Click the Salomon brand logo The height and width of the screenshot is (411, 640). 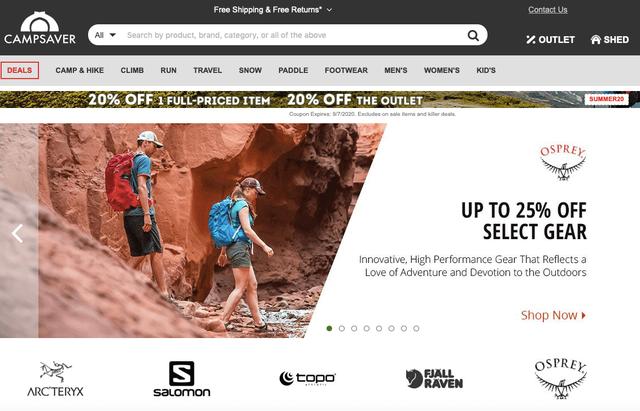[x=182, y=379]
